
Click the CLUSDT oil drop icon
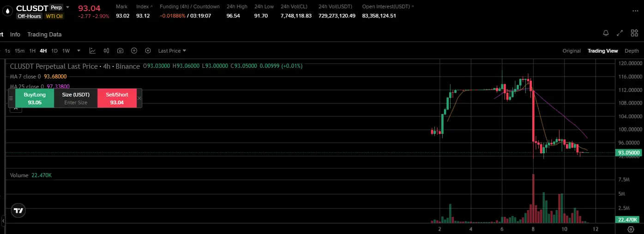pyautogui.click(x=7, y=12)
